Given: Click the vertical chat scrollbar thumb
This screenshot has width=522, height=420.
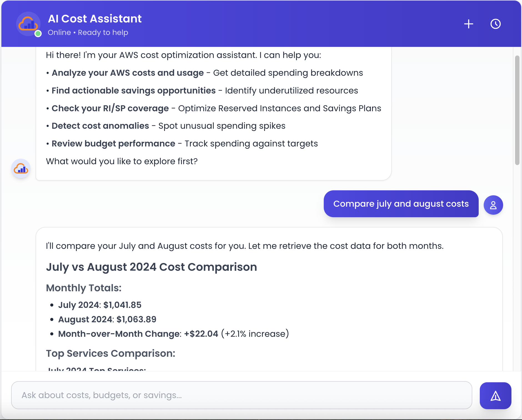Looking at the screenshot, I should (517, 110).
